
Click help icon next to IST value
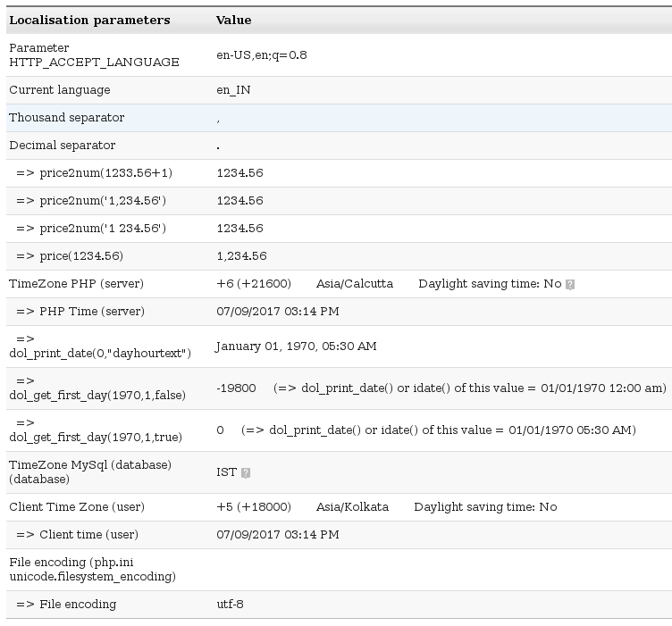pos(246,472)
